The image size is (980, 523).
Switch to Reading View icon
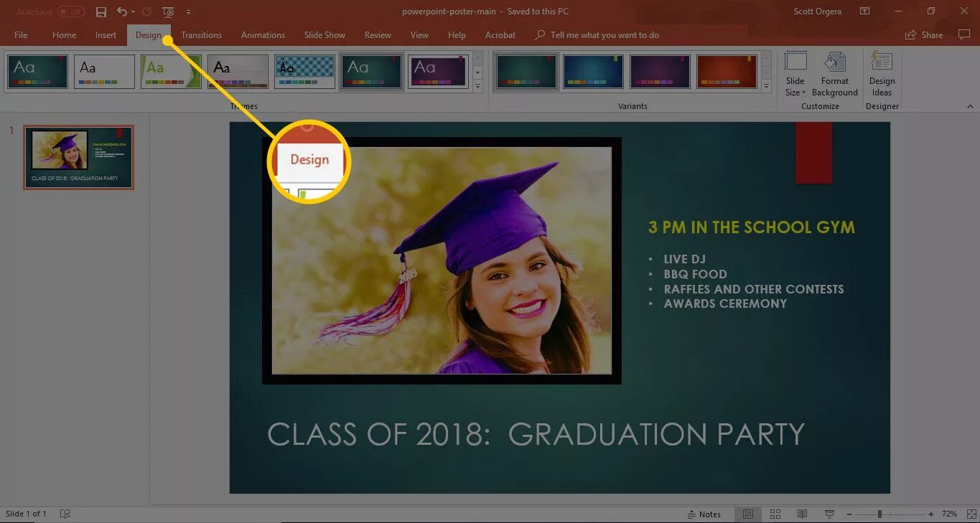(803, 514)
